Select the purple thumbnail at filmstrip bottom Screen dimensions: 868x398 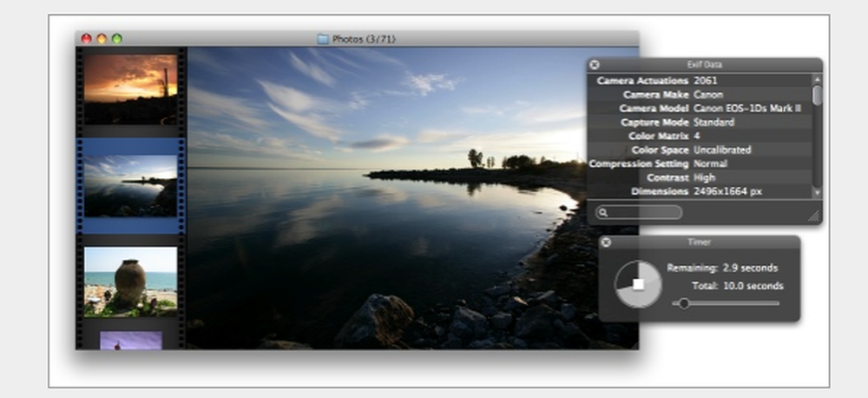(131, 341)
